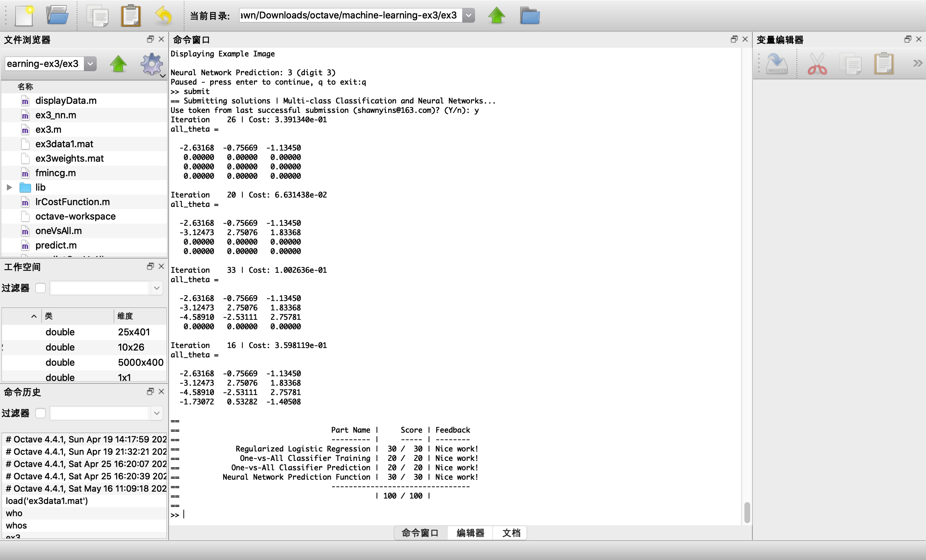Viewport: 926px width, 560px height.
Task: Click Save icon in variable editor
Action: point(776,64)
